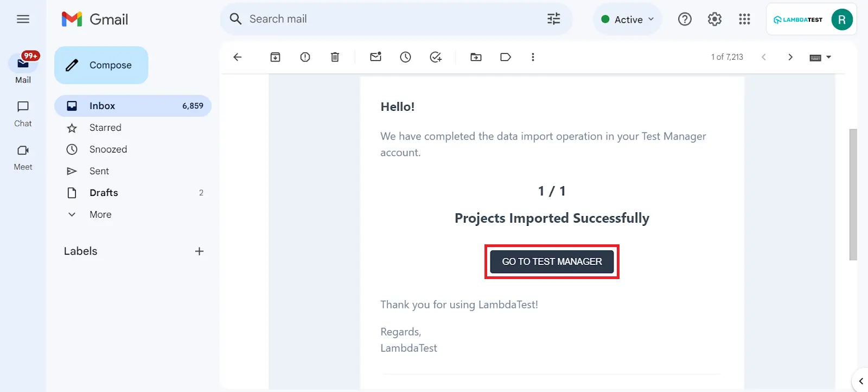Delete the email with trash icon
This screenshot has height=392, width=868.
click(x=335, y=57)
